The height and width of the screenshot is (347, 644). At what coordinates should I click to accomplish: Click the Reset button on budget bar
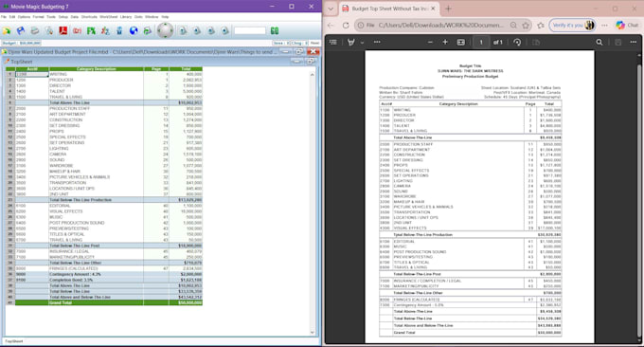click(x=315, y=43)
